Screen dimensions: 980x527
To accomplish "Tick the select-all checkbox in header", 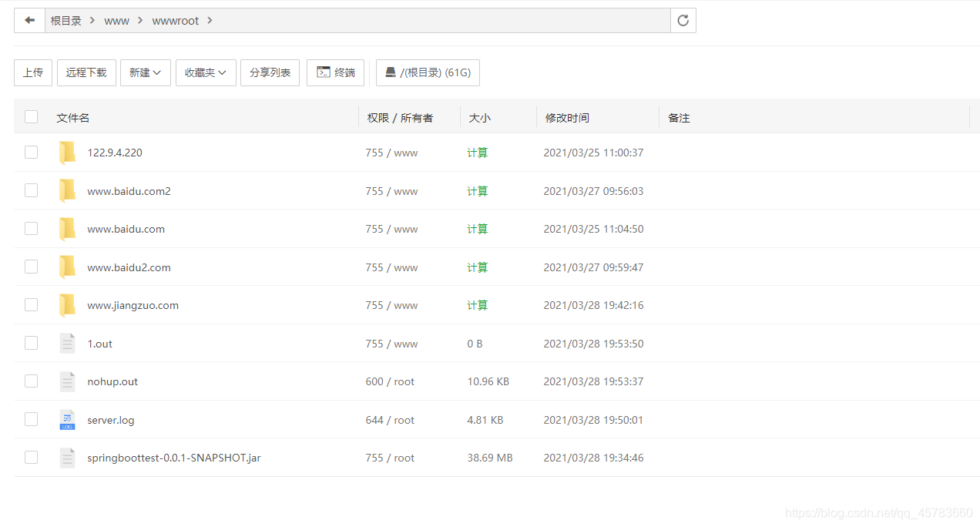I will coord(31,117).
